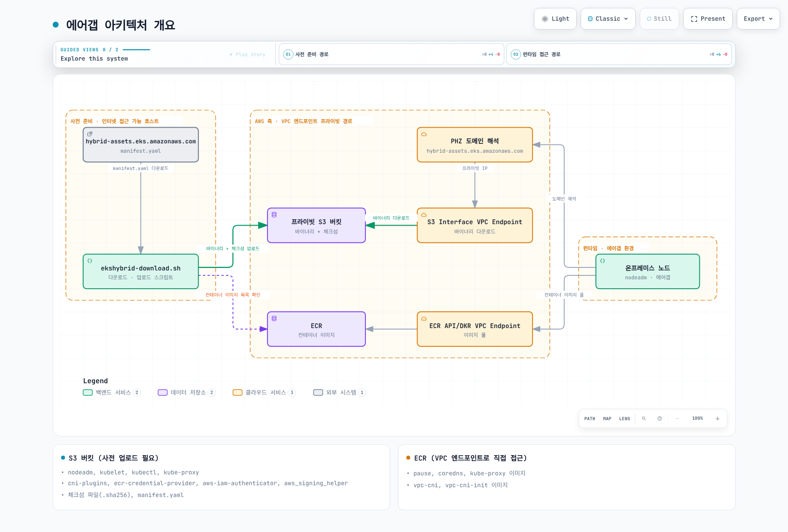The height and width of the screenshot is (532, 788).
Task: Switch to PATH mode
Action: tap(590, 419)
